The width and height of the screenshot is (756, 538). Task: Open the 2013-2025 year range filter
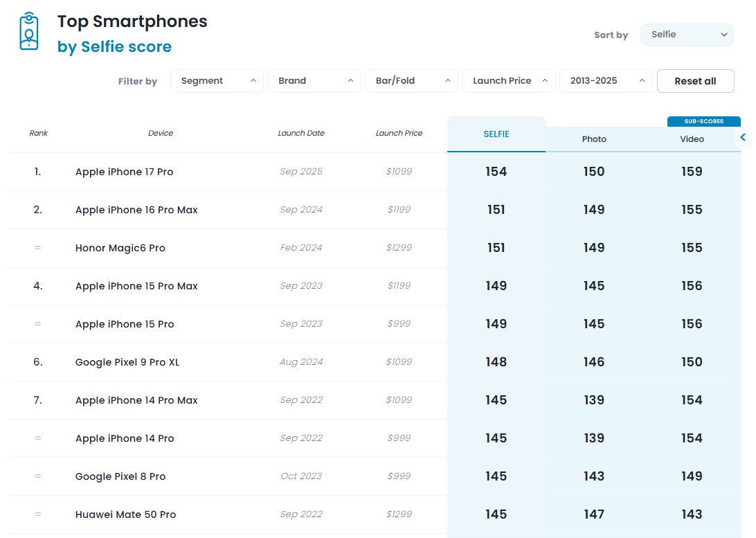(x=606, y=81)
